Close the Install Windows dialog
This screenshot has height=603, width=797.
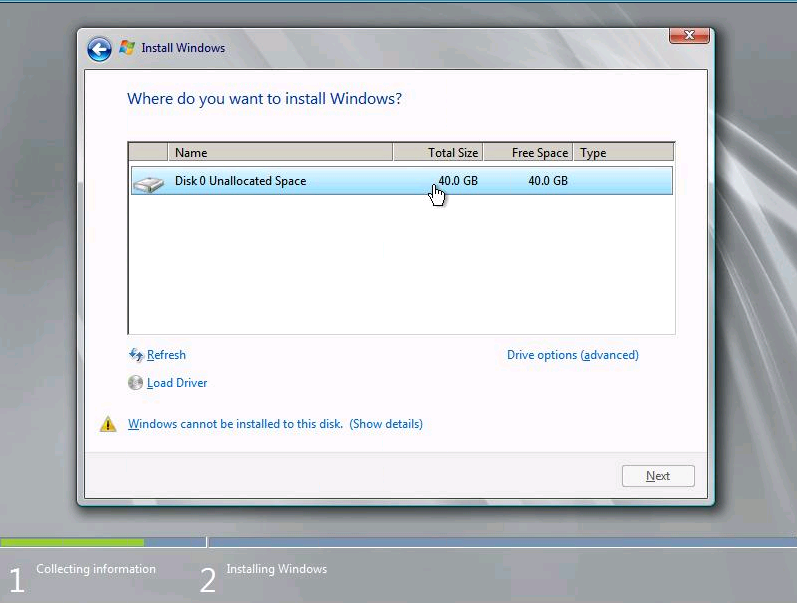click(689, 35)
